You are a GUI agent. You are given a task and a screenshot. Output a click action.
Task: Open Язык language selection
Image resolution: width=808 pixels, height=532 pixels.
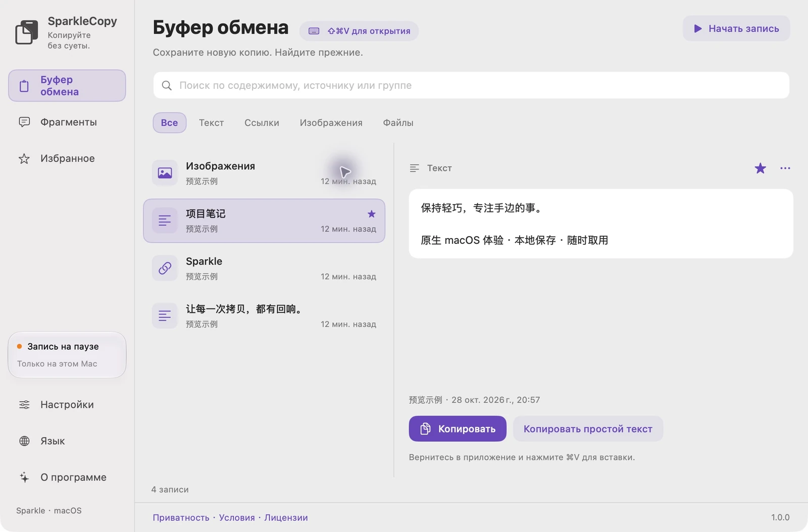coord(67,441)
